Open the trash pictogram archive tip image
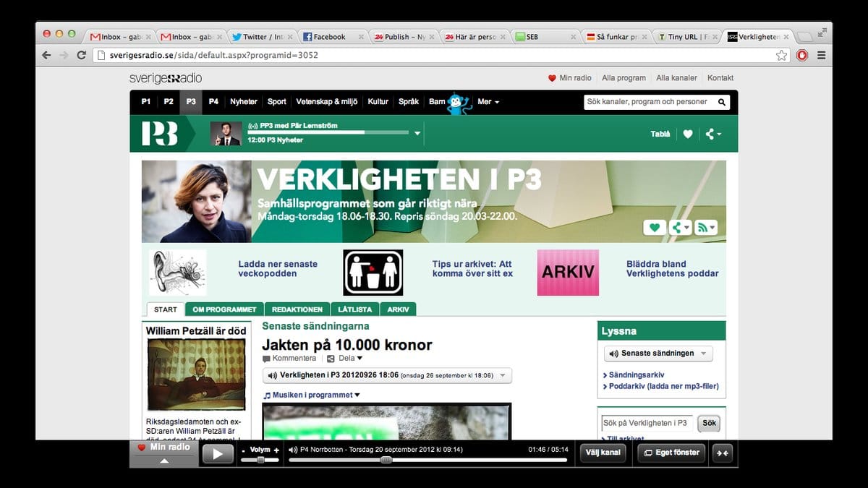This screenshot has height=488, width=868. [x=373, y=273]
